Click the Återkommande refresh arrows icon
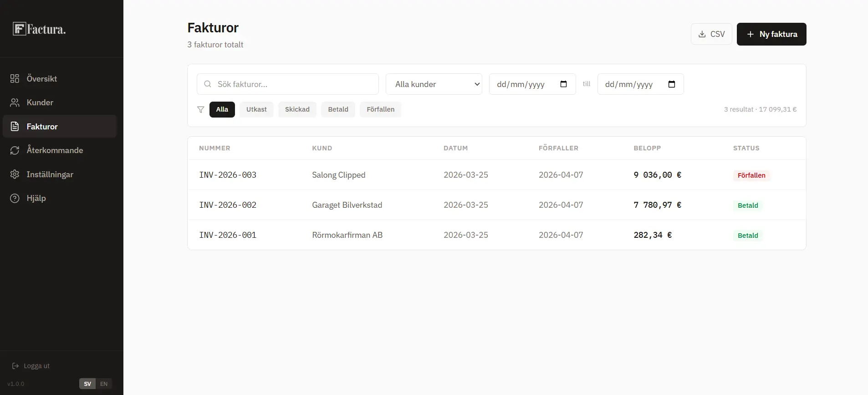 15,150
